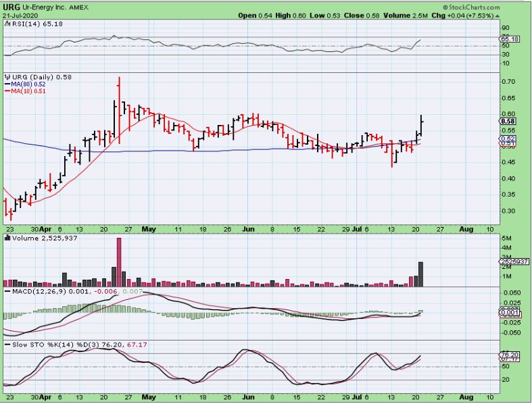Click the blue line swatch beside MA(80)
Image resolution: width=532 pixels, height=404 pixels.
tap(7, 84)
